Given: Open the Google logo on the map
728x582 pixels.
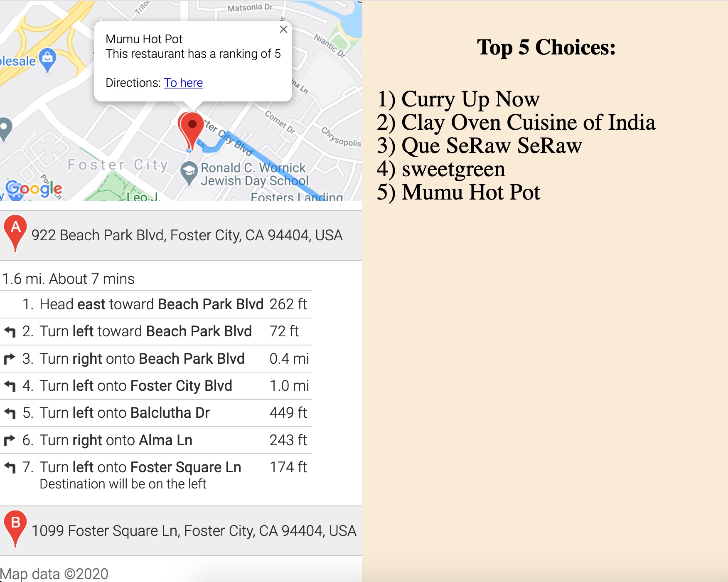Looking at the screenshot, I should click(x=34, y=189).
